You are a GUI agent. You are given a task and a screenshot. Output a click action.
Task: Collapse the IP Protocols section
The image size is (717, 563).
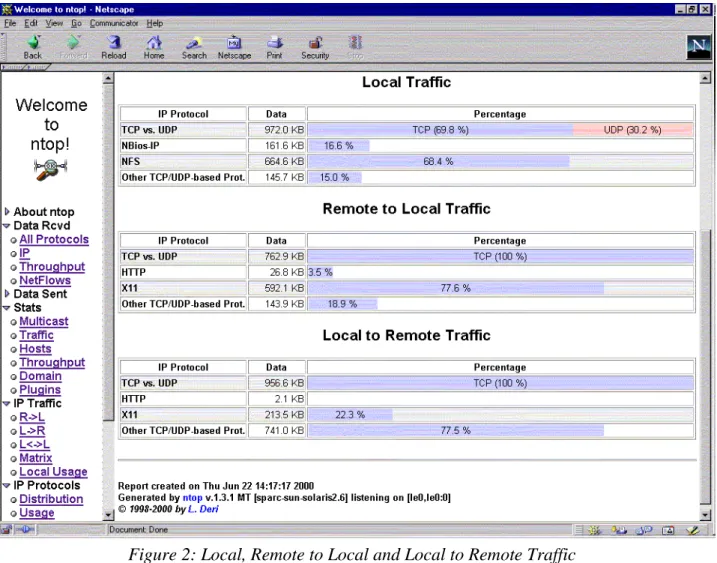(x=6, y=485)
